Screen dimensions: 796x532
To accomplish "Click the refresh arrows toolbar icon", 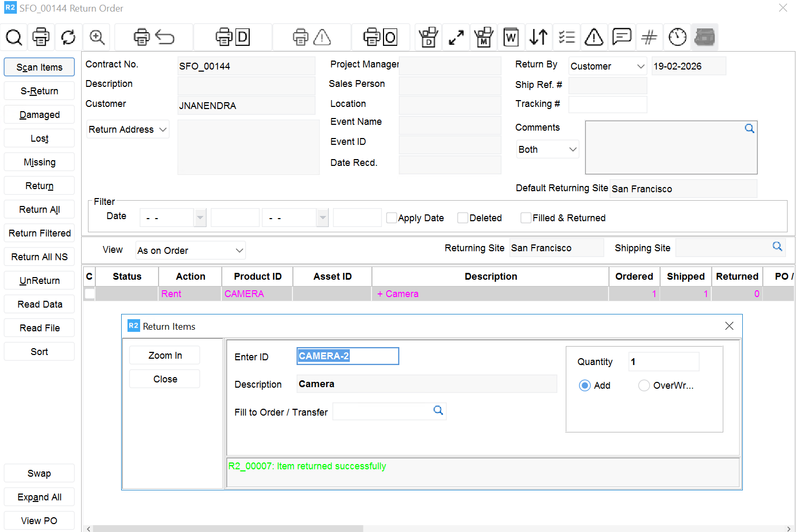I will [x=68, y=37].
